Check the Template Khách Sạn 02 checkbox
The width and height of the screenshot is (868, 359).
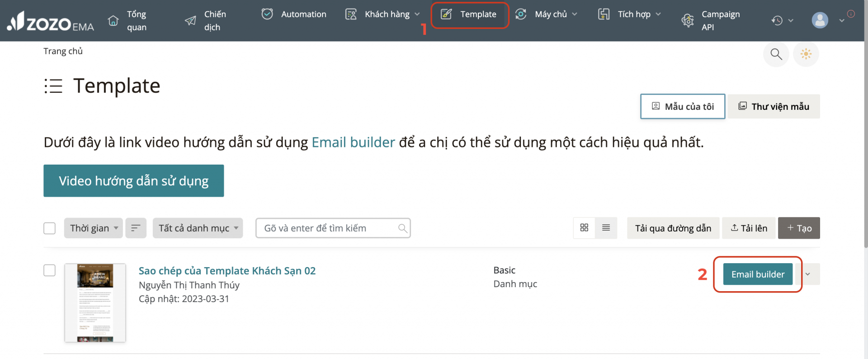50,270
